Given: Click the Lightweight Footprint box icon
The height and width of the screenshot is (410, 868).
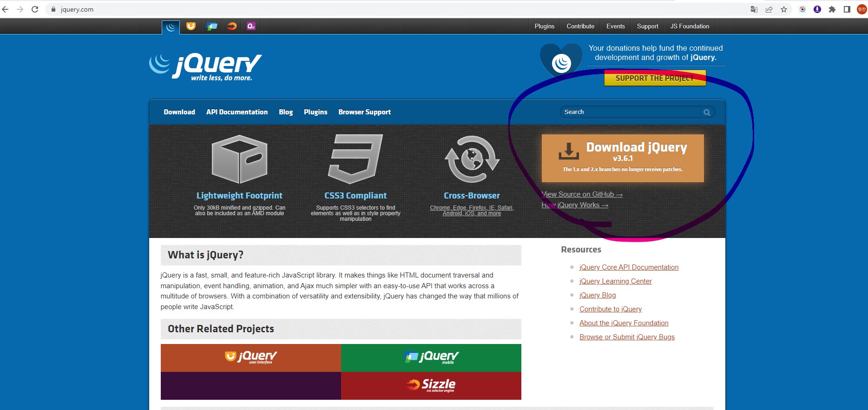Looking at the screenshot, I should [239, 159].
